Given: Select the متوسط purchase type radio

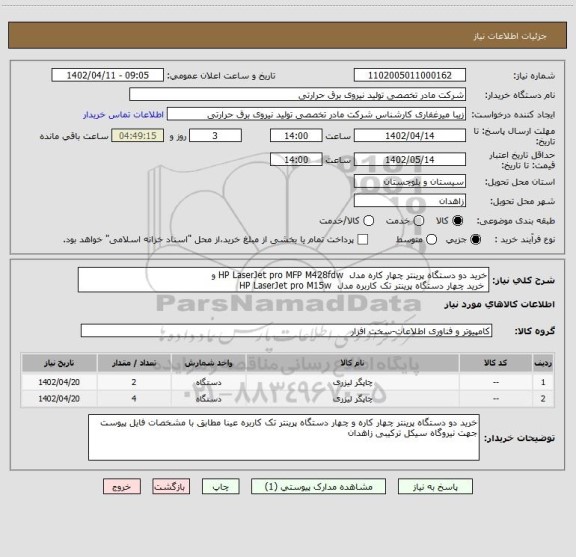Looking at the screenshot, I should click(431, 240).
